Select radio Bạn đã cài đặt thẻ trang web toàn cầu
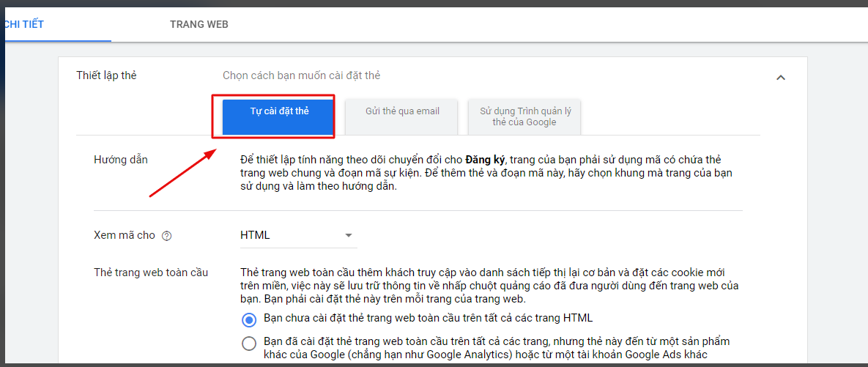Screen dimensions: 868x367 [249, 344]
